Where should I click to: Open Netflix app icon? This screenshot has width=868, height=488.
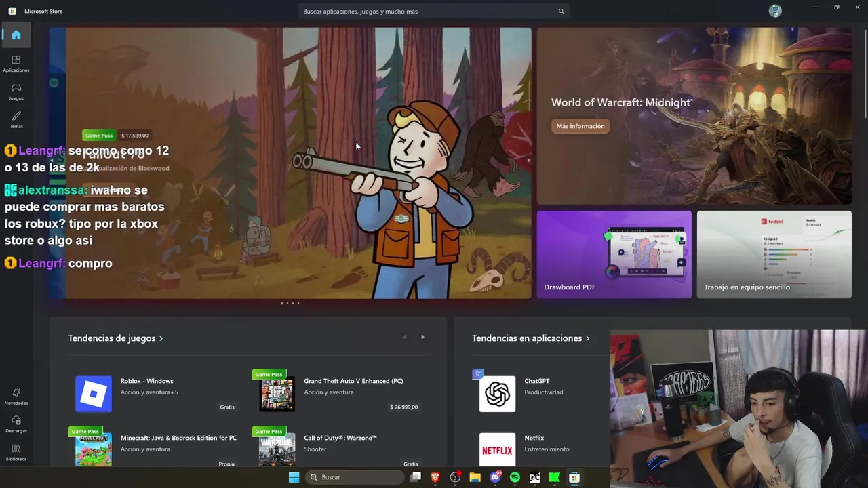click(x=497, y=450)
